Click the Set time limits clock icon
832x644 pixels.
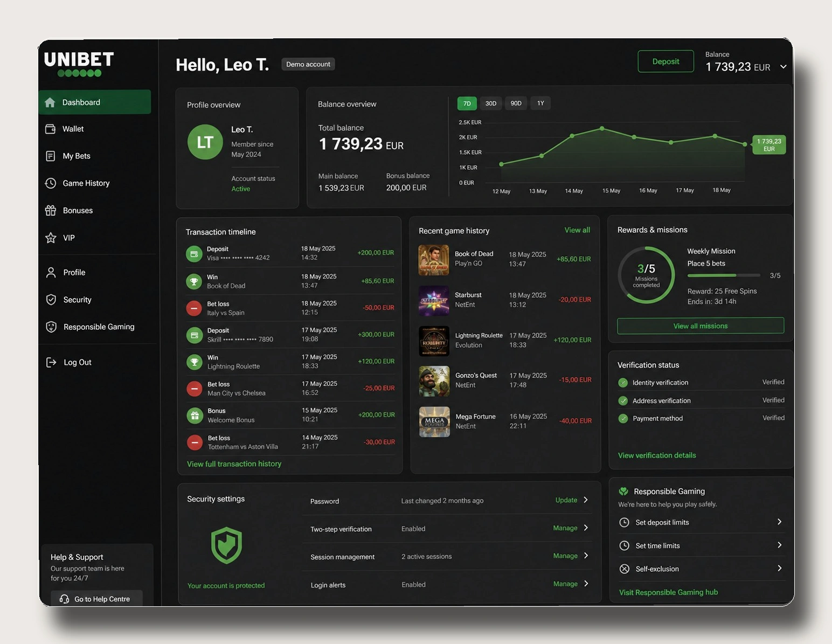(625, 545)
